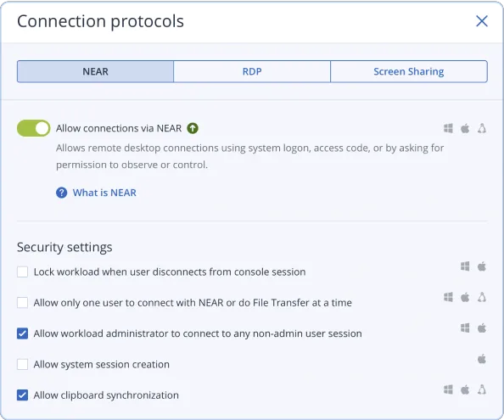This screenshot has width=504, height=420.
Task: Click Apple icon in workload administrator row
Action: point(481,328)
